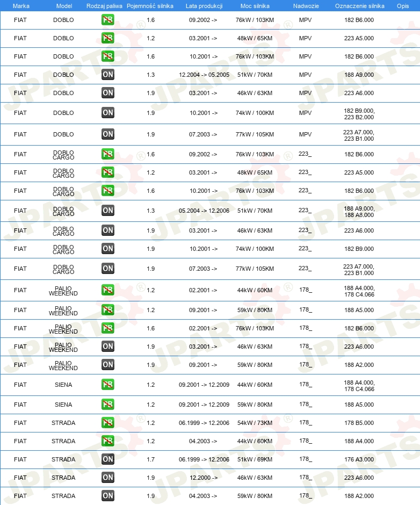Click engine code 178 B5.000
Viewport: 420px width, 505px height.
359,423
